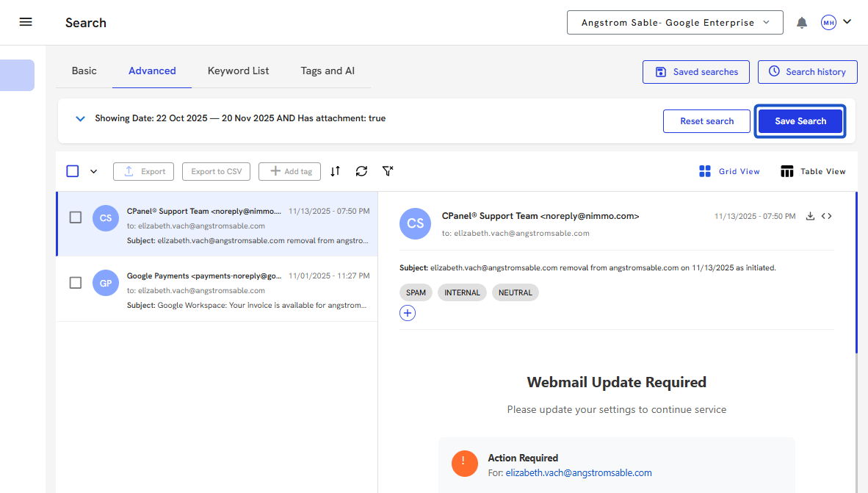The height and width of the screenshot is (493, 868).
Task: Open the Saved searches button
Action: click(x=695, y=72)
